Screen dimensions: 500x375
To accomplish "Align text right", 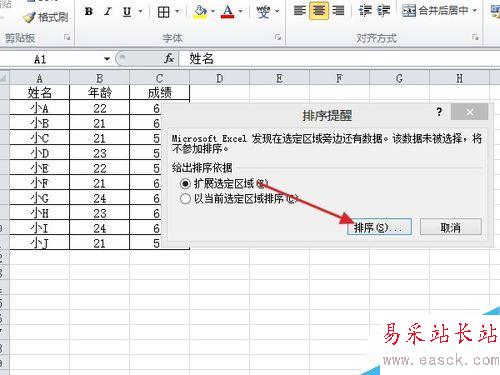I will 338,11.
